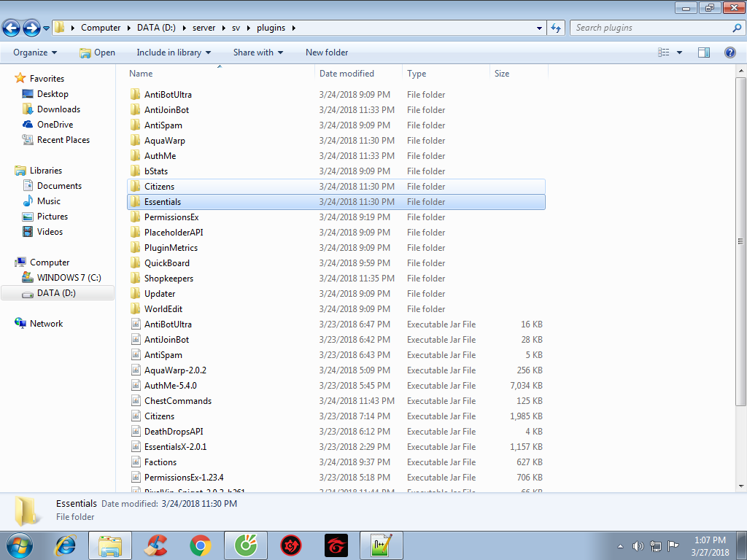Show hidden tray icons arrow
This screenshot has height=560, width=747.
coord(620,546)
